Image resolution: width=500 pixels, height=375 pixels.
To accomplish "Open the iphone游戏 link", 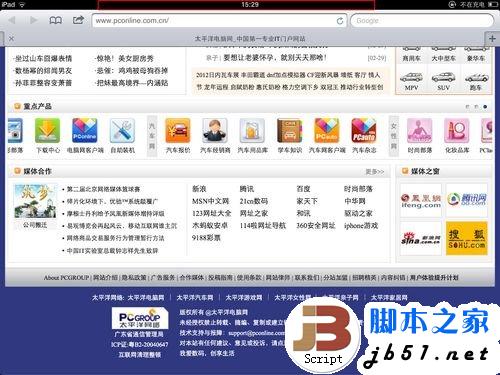I will pos(361,226).
